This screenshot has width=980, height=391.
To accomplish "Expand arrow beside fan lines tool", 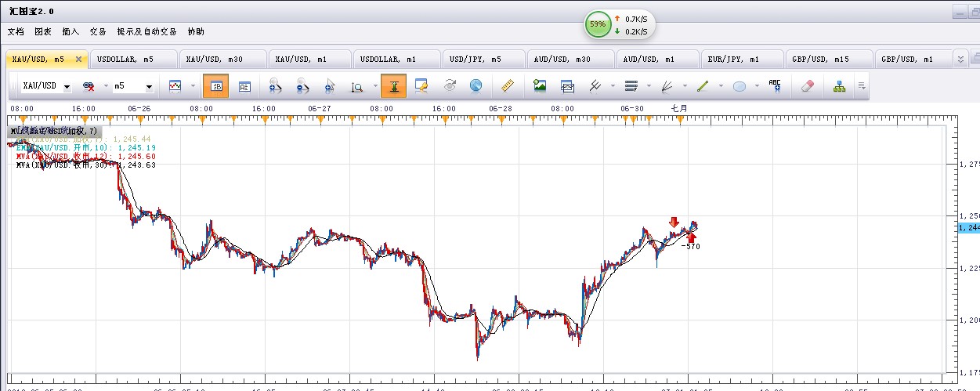I will click(x=685, y=86).
